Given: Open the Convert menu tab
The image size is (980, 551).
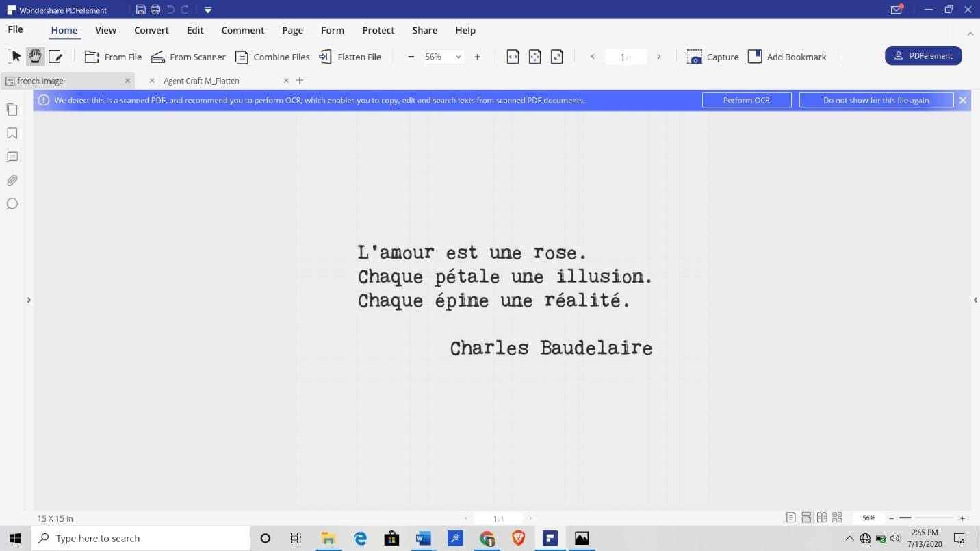Looking at the screenshot, I should coord(151,30).
